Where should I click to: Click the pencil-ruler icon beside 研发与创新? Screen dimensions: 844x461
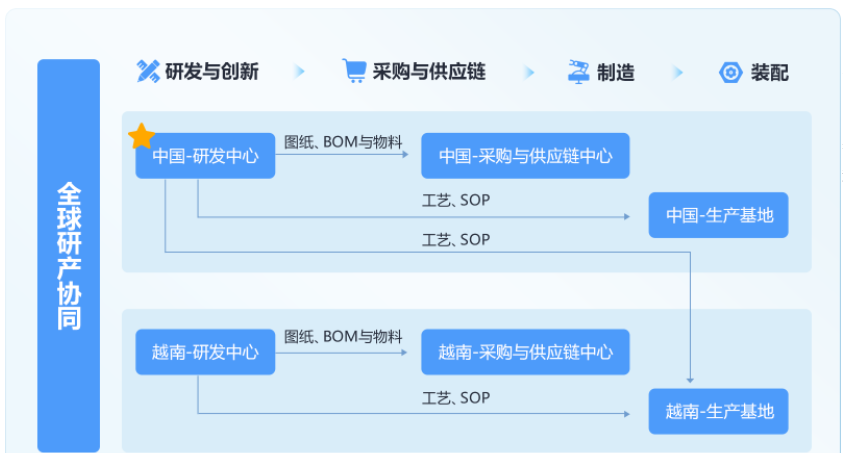click(x=148, y=71)
